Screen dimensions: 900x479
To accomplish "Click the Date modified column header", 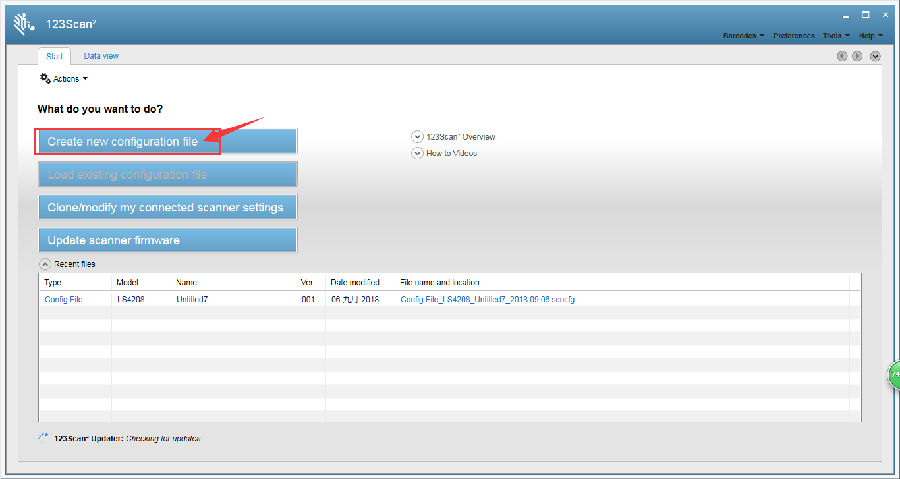I will point(355,282).
